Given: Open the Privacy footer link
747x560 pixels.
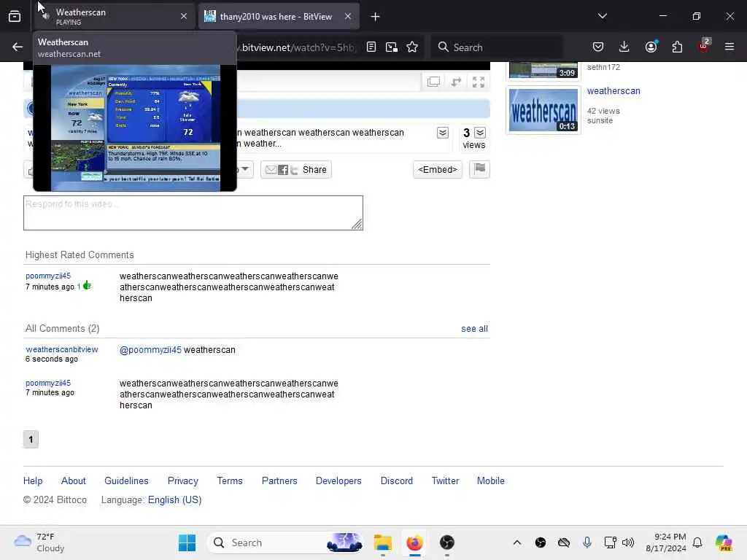Looking at the screenshot, I should (183, 481).
